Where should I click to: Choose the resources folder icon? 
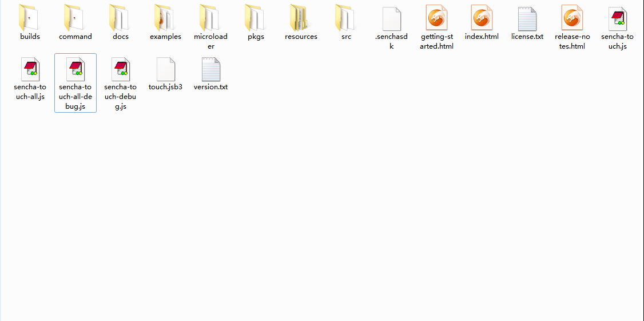pos(300,18)
